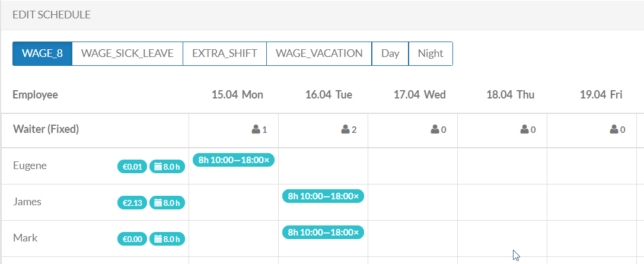Image resolution: width=644 pixels, height=264 pixels.
Task: Select the WAGE_VACATION tab
Action: pos(319,53)
